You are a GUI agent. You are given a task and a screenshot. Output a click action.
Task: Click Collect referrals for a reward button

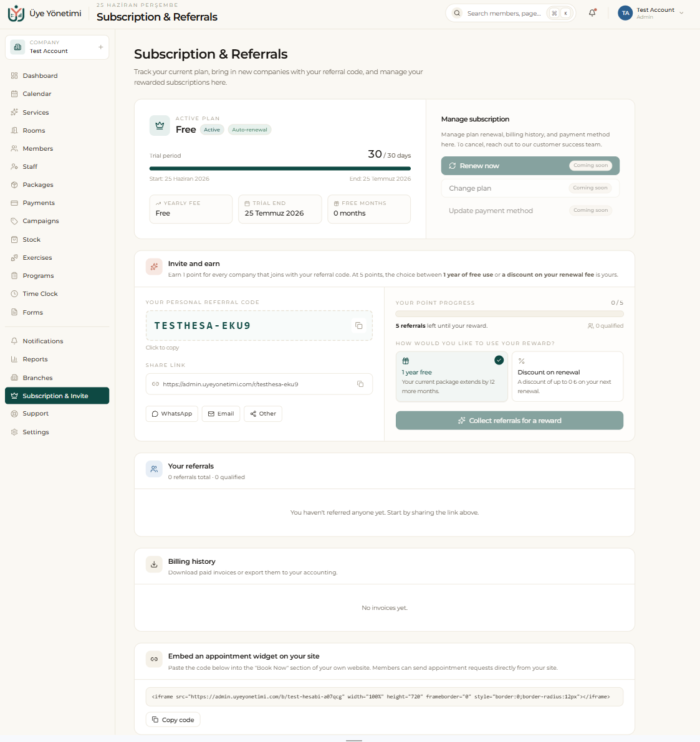coord(510,421)
